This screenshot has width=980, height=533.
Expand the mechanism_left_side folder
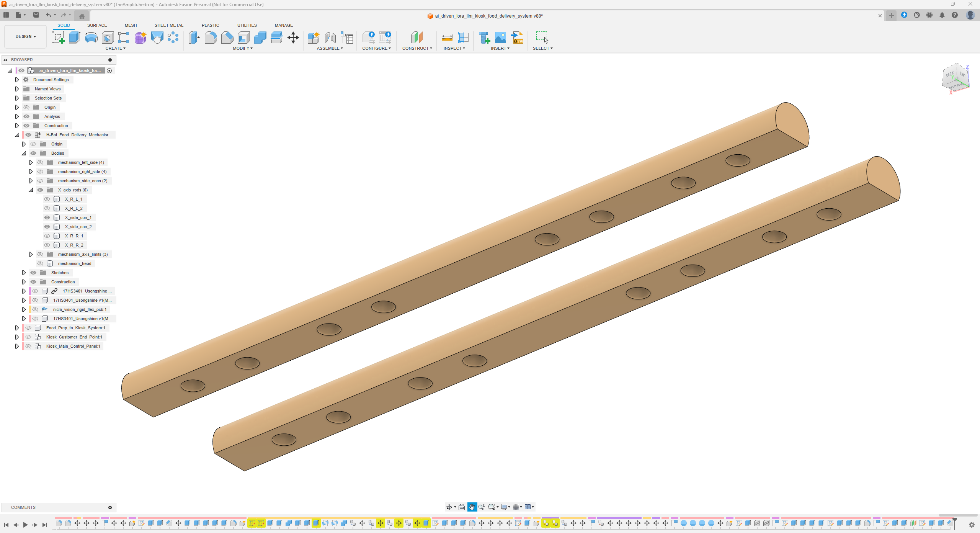[31, 162]
